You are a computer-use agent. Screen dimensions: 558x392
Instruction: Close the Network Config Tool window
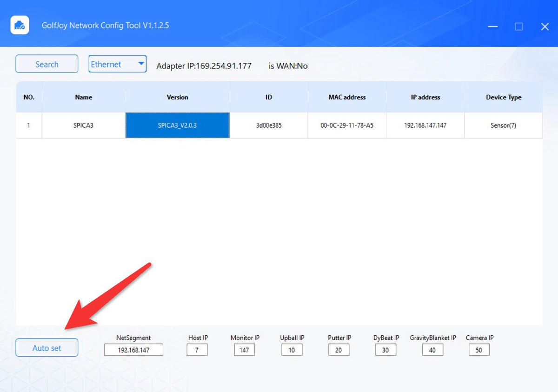point(545,27)
